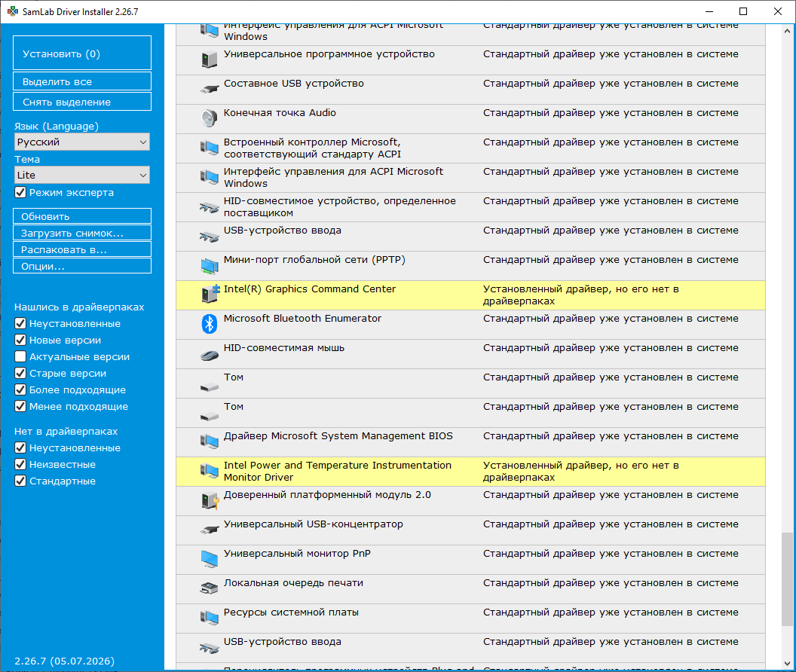796x672 pixels.
Task: Click the scrollbar down arrow
Action: (x=787, y=664)
